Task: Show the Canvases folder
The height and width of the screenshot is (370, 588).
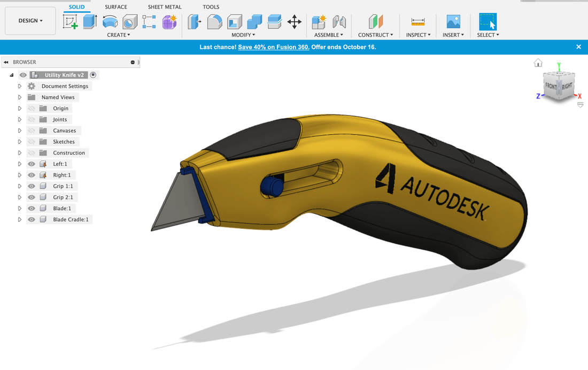Action: coord(32,130)
